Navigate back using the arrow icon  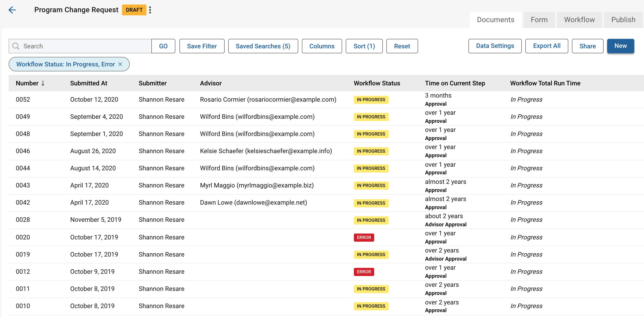[12, 10]
